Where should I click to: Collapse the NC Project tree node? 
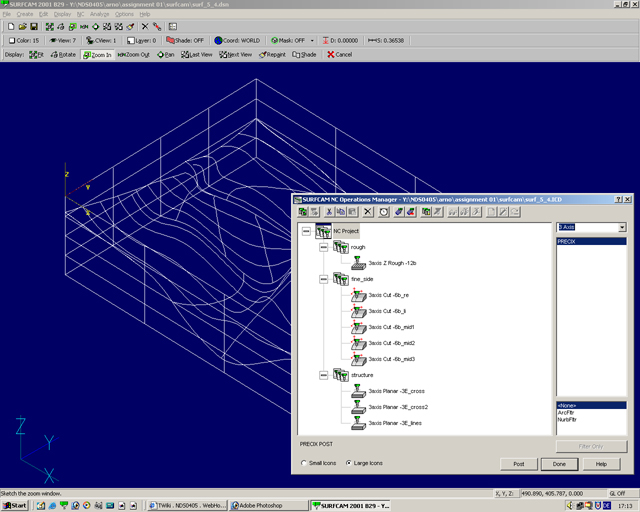(x=306, y=231)
